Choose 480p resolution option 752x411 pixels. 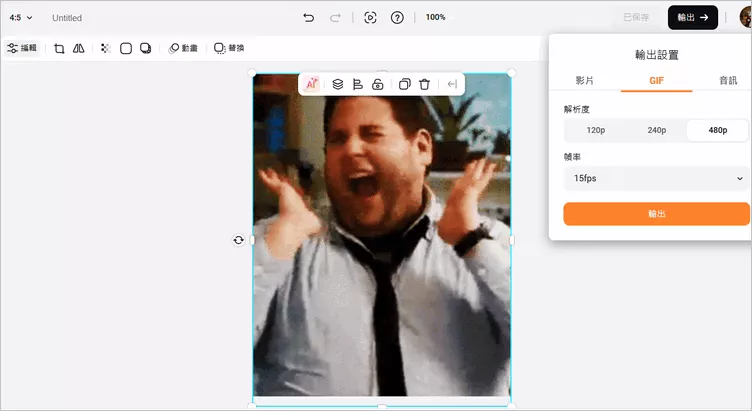[717, 130]
